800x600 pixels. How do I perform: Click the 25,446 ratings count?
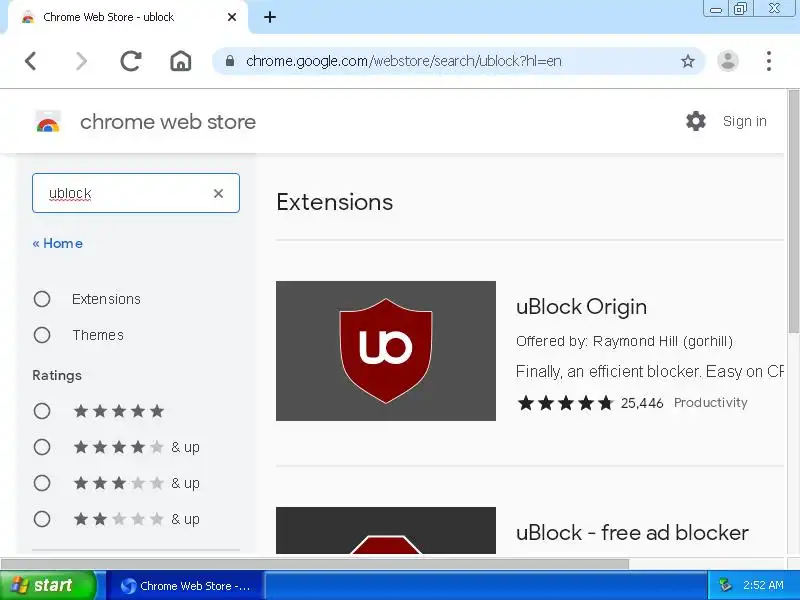click(642, 403)
